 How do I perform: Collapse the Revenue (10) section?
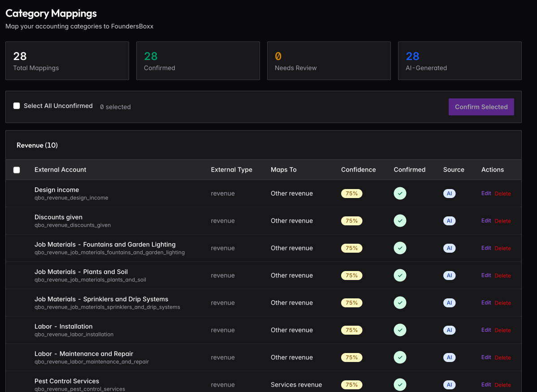pos(37,145)
